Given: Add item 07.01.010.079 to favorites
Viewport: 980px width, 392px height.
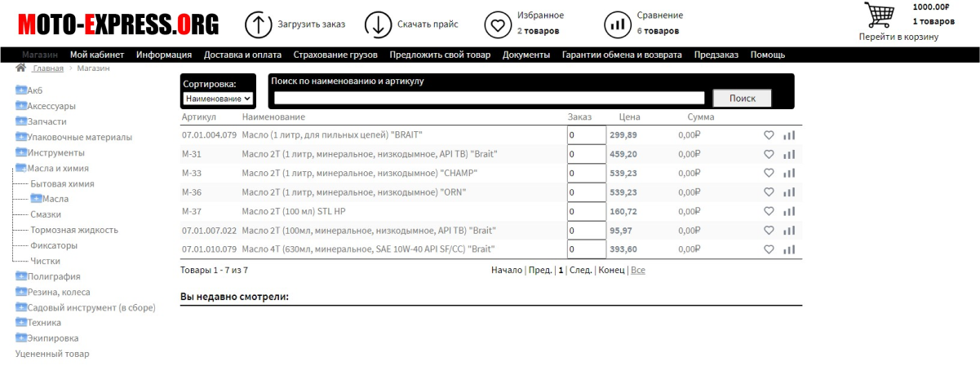Looking at the screenshot, I should pos(769,249).
